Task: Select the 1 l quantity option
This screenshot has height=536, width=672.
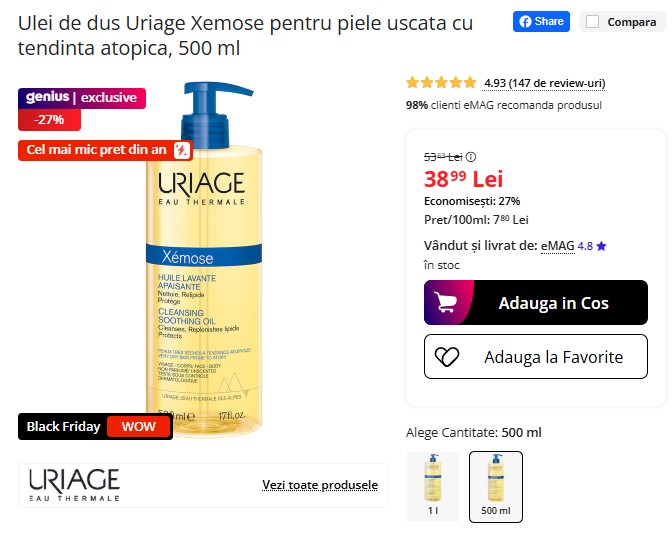Action: pos(433,486)
